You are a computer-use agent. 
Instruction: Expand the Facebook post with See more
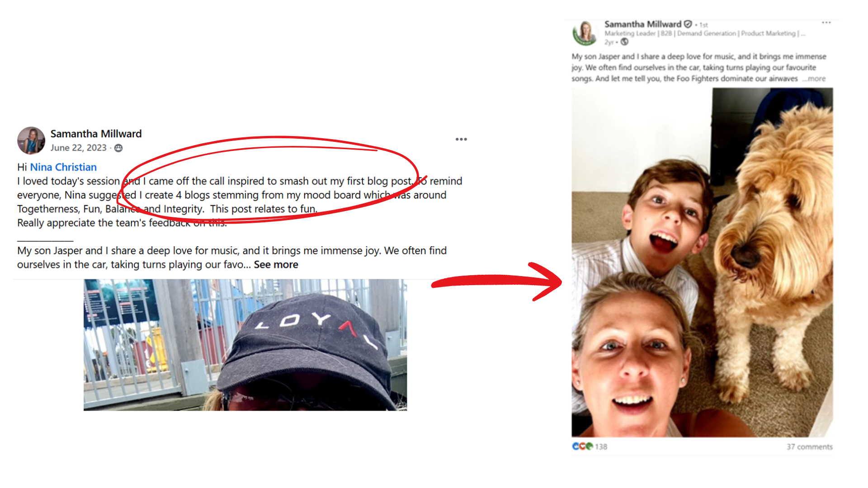pos(276,265)
